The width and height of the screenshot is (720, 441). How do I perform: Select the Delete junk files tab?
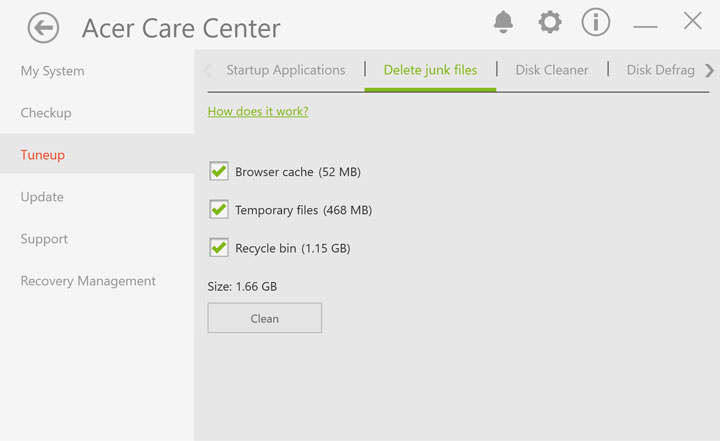(x=430, y=70)
